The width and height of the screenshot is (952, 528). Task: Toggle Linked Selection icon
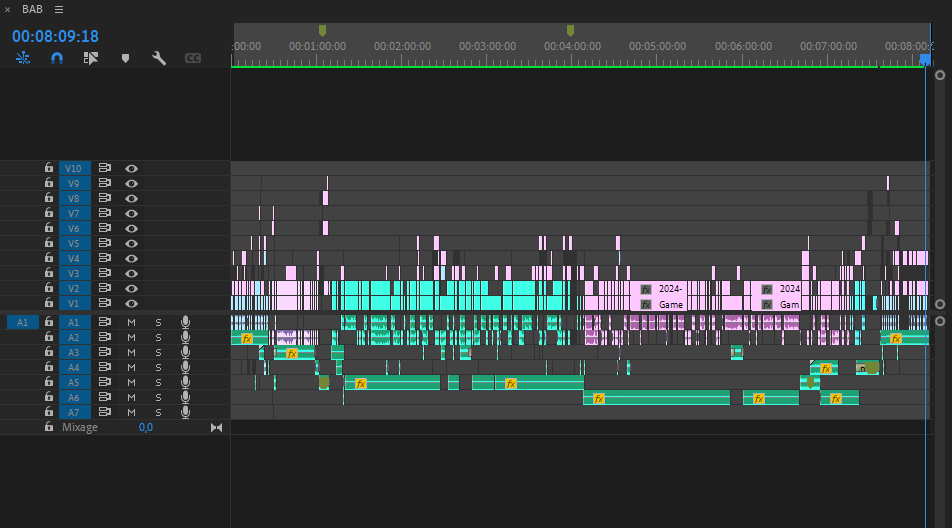(90, 58)
